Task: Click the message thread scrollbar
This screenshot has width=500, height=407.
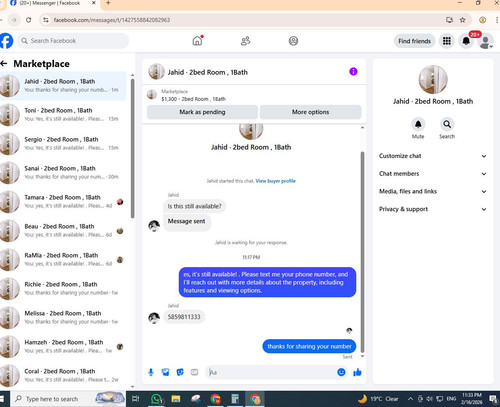Action: [x=362, y=252]
